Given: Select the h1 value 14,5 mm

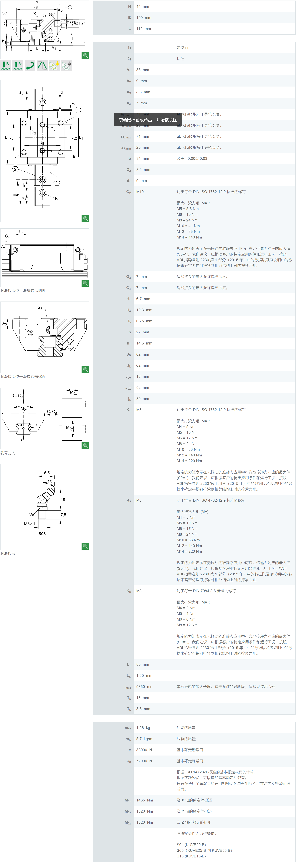Looking at the screenshot, I should tap(144, 343).
